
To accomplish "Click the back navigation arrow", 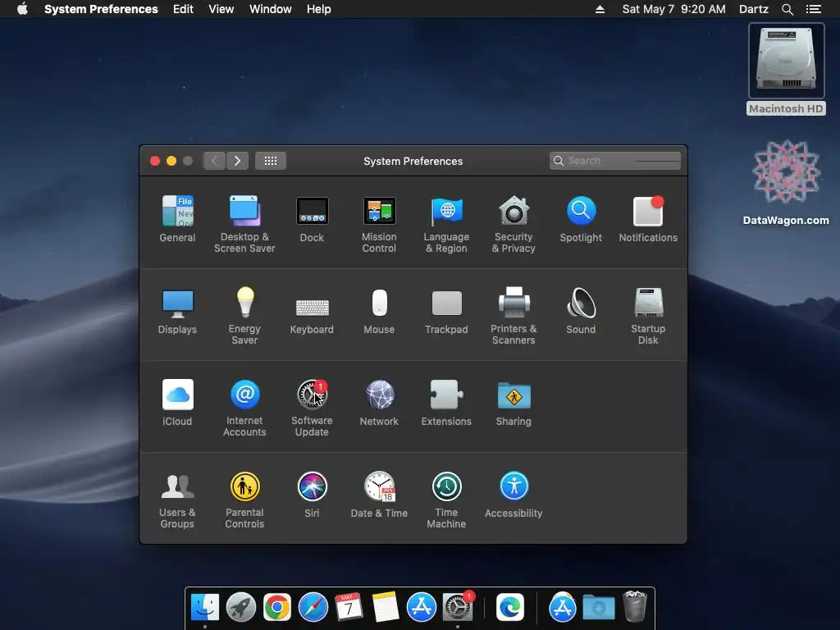I will coord(214,161).
